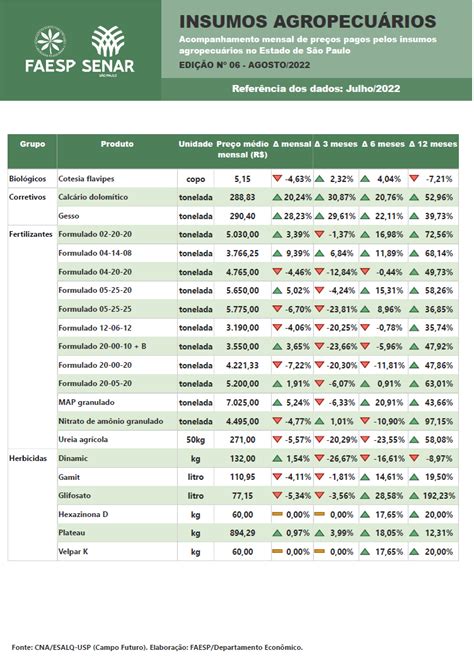
Task: Click red down arrow for Dinamic 12 meses
Action: pyautogui.click(x=414, y=458)
